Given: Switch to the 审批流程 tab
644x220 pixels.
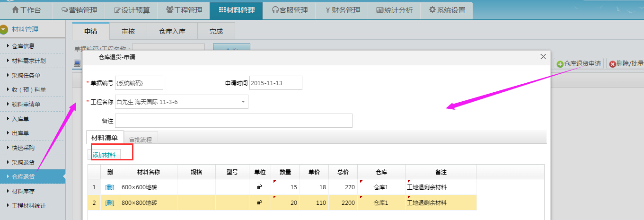Looking at the screenshot, I should pos(141,140).
